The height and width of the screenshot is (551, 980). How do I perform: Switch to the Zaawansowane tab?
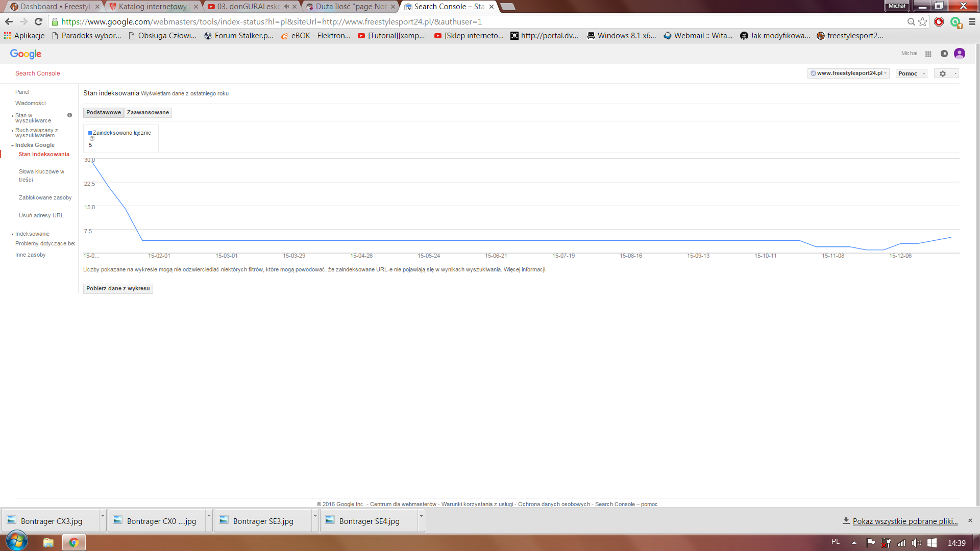148,113
